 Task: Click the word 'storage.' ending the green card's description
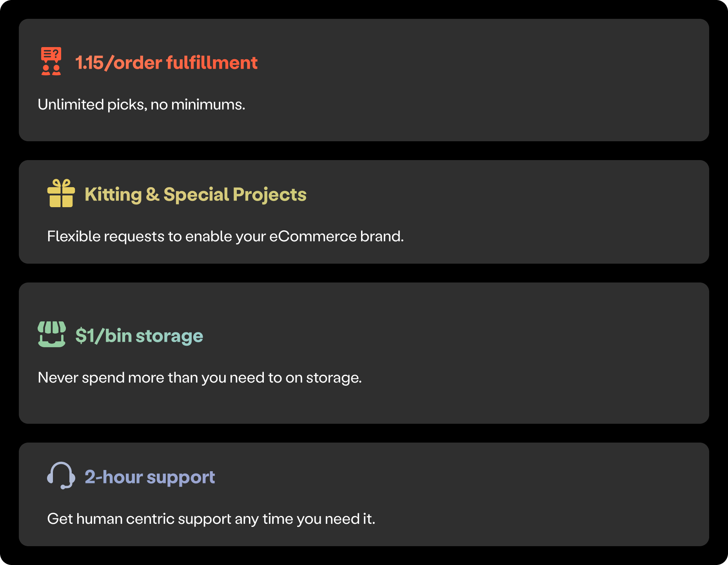click(x=334, y=378)
